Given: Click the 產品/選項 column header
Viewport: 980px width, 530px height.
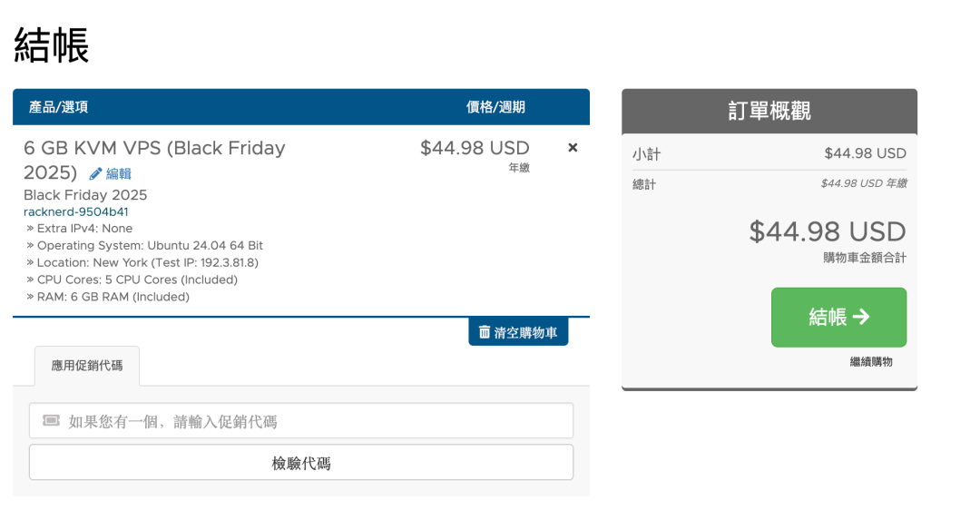Looking at the screenshot, I should click(x=58, y=107).
